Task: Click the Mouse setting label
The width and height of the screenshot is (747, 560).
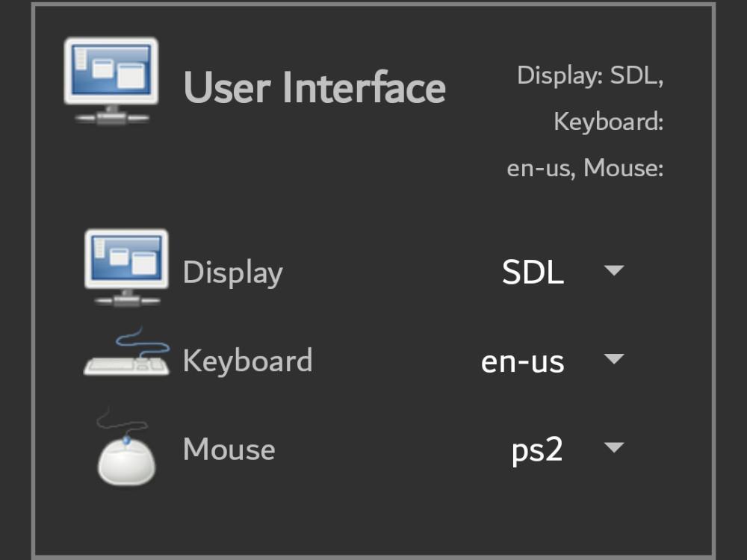Action: pyautogui.click(x=229, y=449)
